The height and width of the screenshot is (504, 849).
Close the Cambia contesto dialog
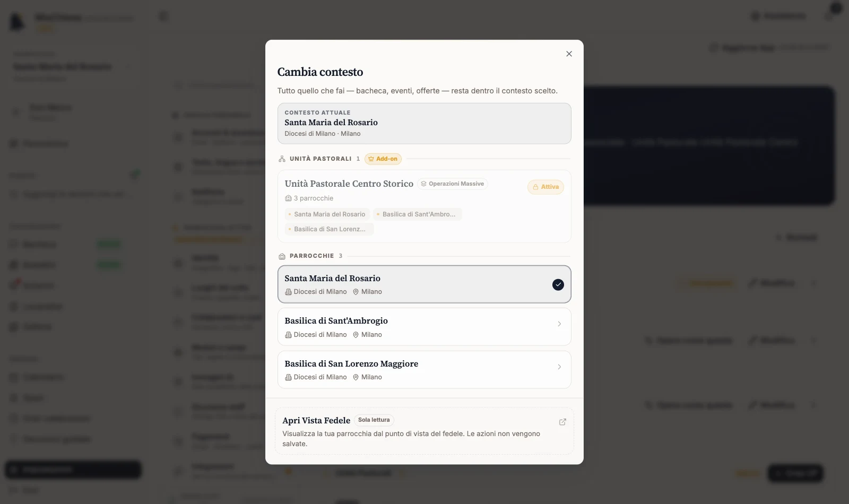click(x=569, y=54)
